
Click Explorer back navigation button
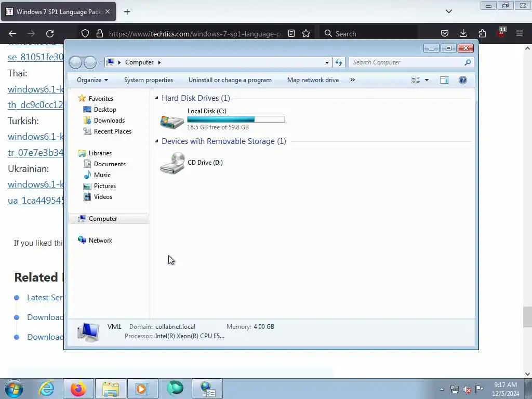point(76,62)
